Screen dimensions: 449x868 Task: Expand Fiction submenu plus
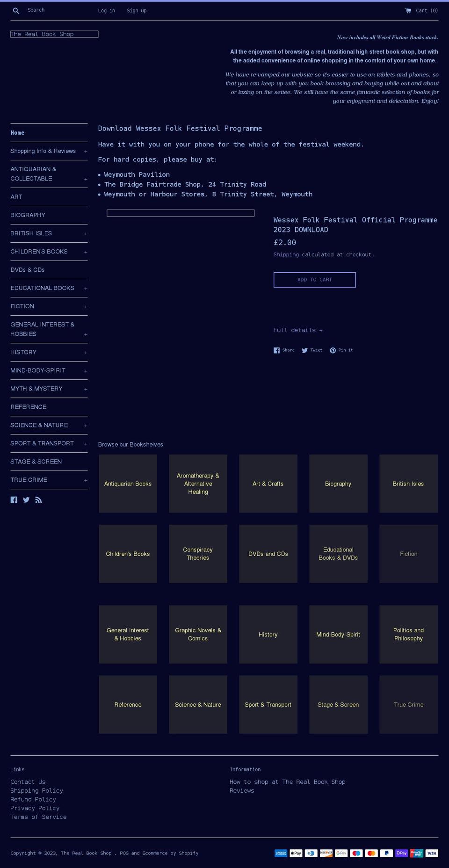[86, 307]
